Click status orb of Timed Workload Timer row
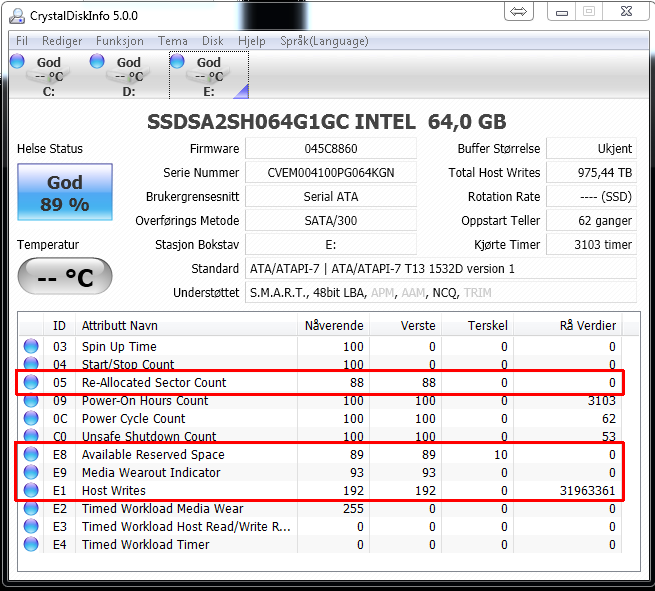This screenshot has width=655, height=591. pos(31,544)
